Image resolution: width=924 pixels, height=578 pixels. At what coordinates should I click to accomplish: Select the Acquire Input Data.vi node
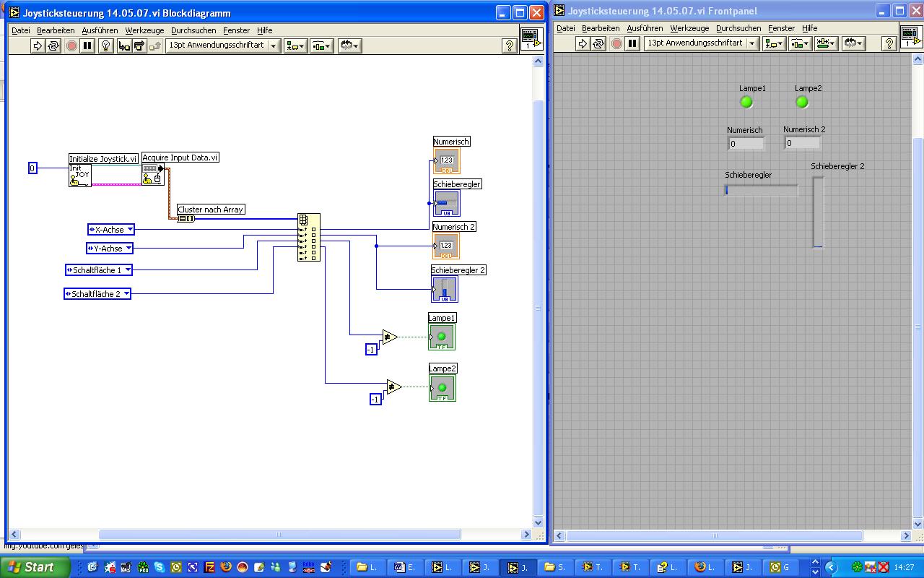click(153, 174)
